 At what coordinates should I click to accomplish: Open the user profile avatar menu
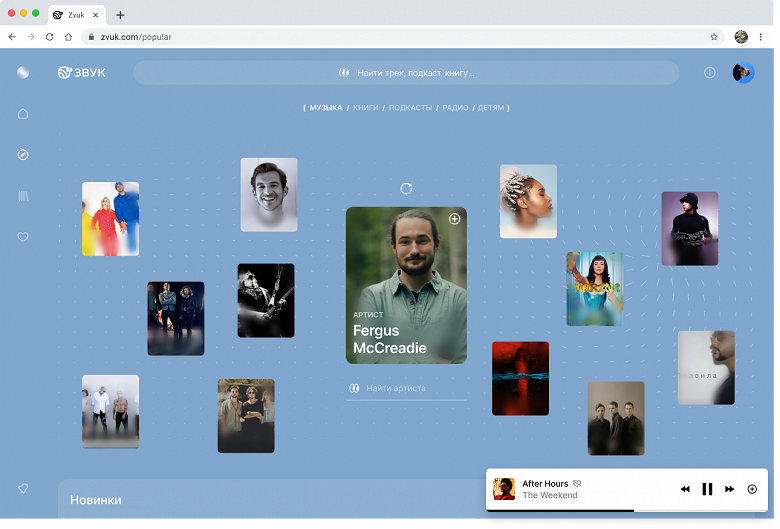(x=743, y=73)
